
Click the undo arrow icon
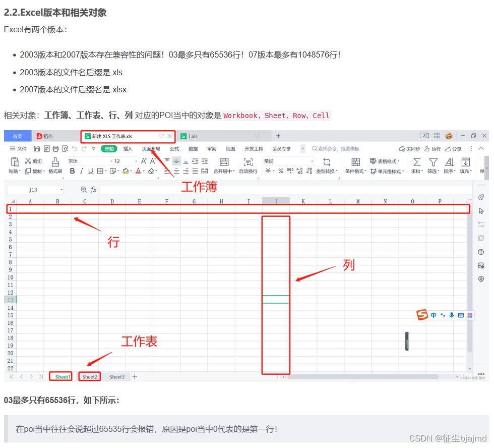pos(74,148)
